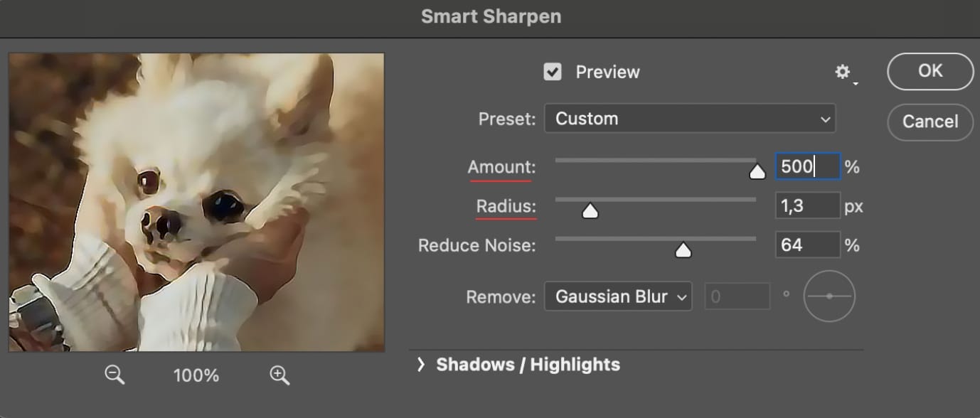Zoom out of the preview using magnifier icon
The image size is (980, 418).
point(114,375)
